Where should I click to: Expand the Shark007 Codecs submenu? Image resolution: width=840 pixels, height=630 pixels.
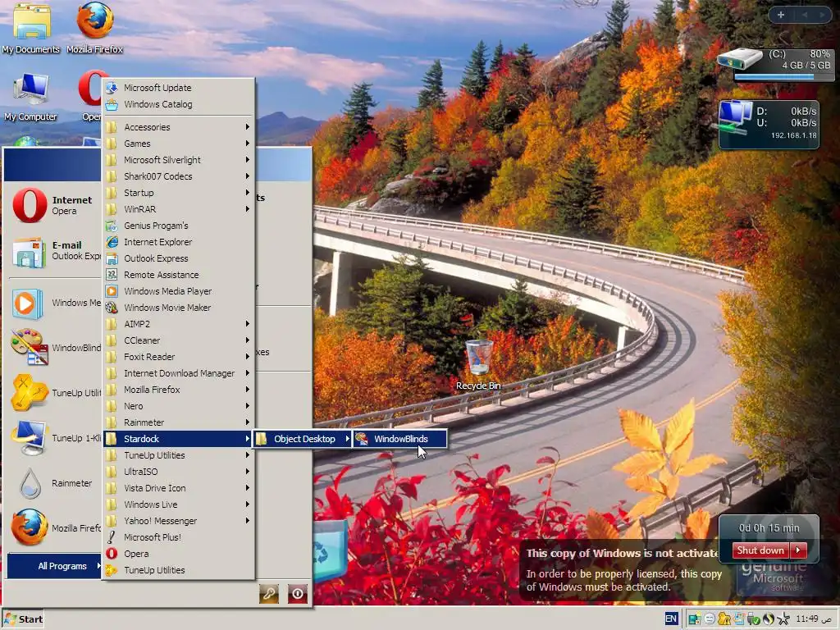click(178, 176)
